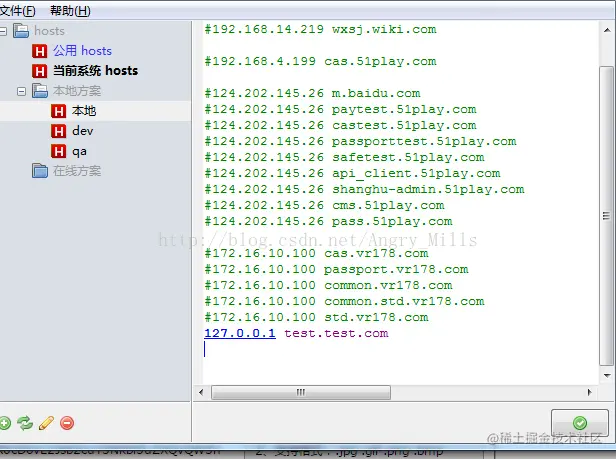Collapse the 本地方案 folder expander

pos(22,91)
